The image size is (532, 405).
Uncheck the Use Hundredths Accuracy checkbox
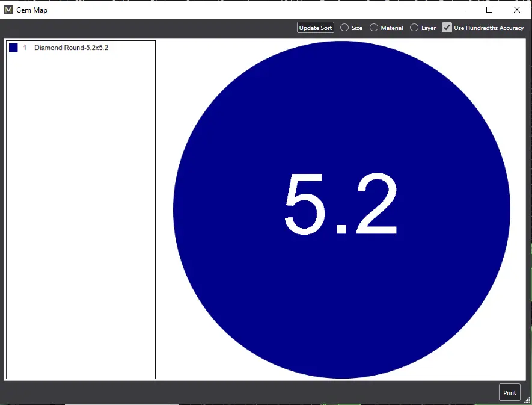point(447,28)
